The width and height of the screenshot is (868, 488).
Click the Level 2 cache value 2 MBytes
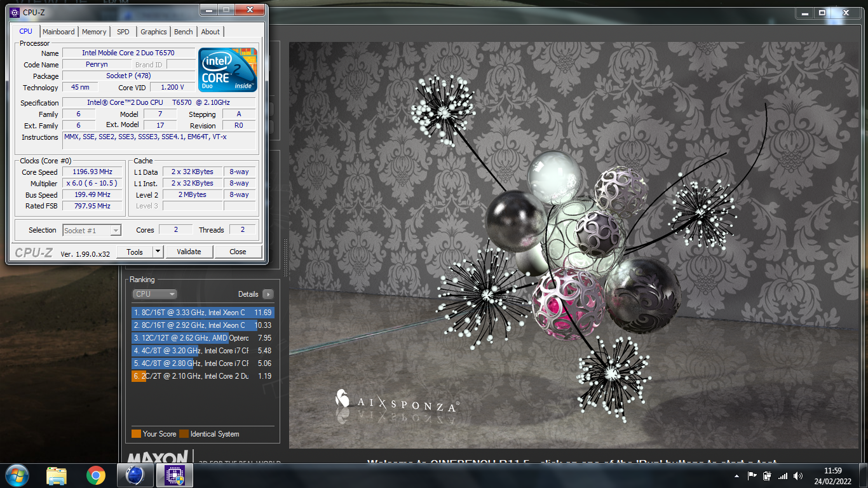tap(193, 194)
